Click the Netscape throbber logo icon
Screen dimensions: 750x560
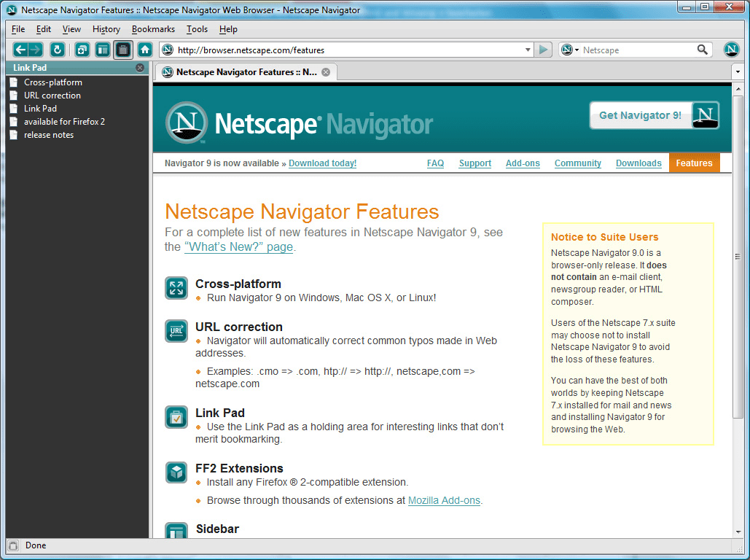731,50
